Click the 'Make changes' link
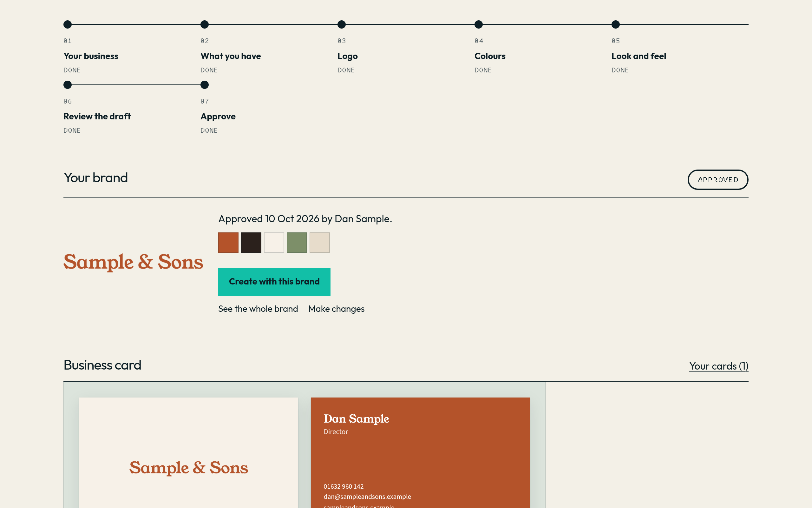This screenshot has width=812, height=508. pyautogui.click(x=336, y=309)
